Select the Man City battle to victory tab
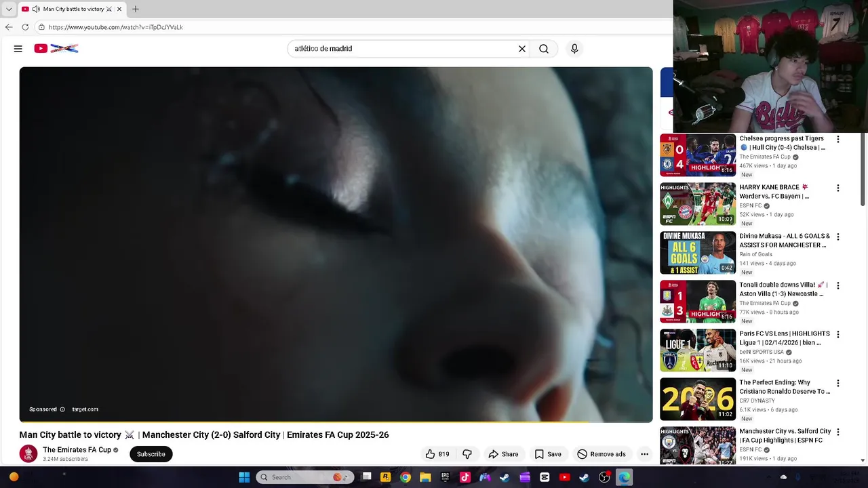 (72, 9)
